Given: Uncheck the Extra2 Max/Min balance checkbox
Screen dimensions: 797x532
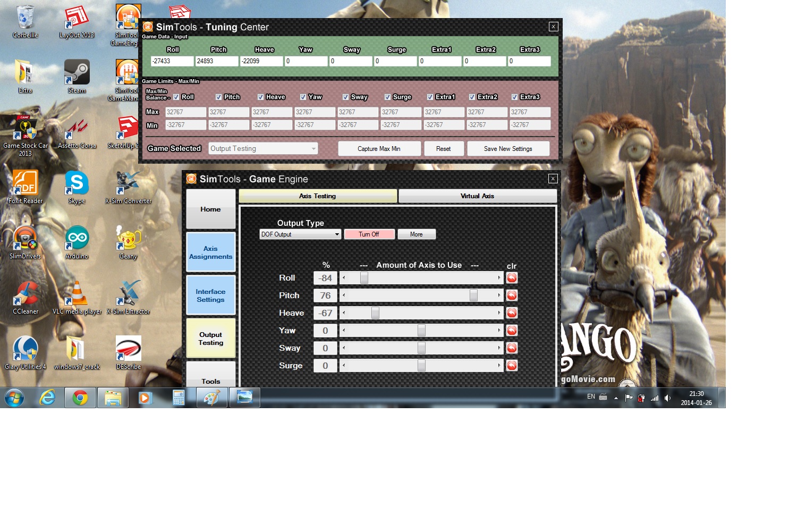Looking at the screenshot, I should (472, 97).
